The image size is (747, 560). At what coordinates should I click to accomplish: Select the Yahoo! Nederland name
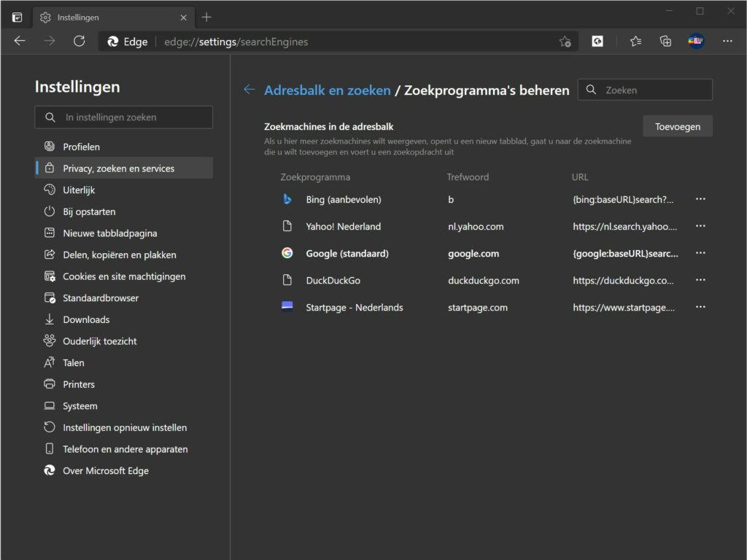pos(344,226)
